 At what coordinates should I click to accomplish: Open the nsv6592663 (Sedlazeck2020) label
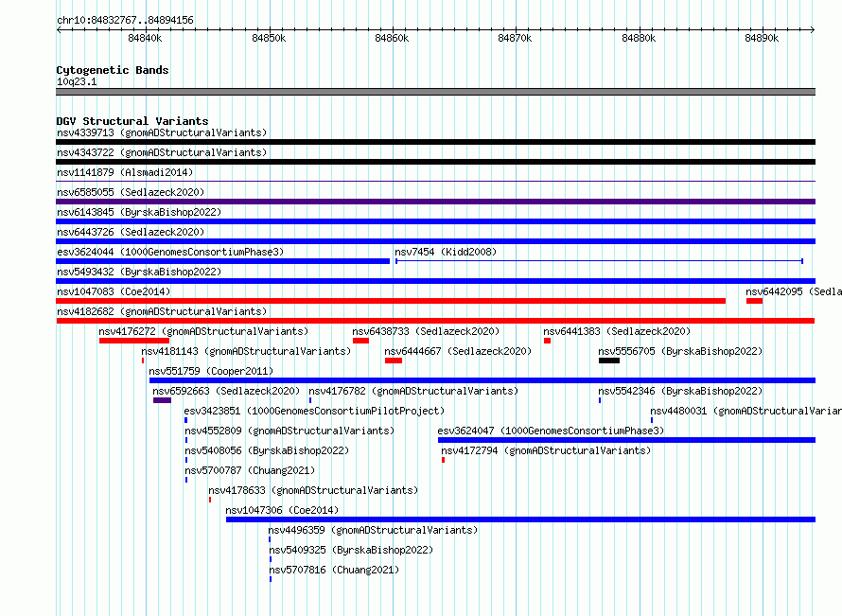[226, 391]
